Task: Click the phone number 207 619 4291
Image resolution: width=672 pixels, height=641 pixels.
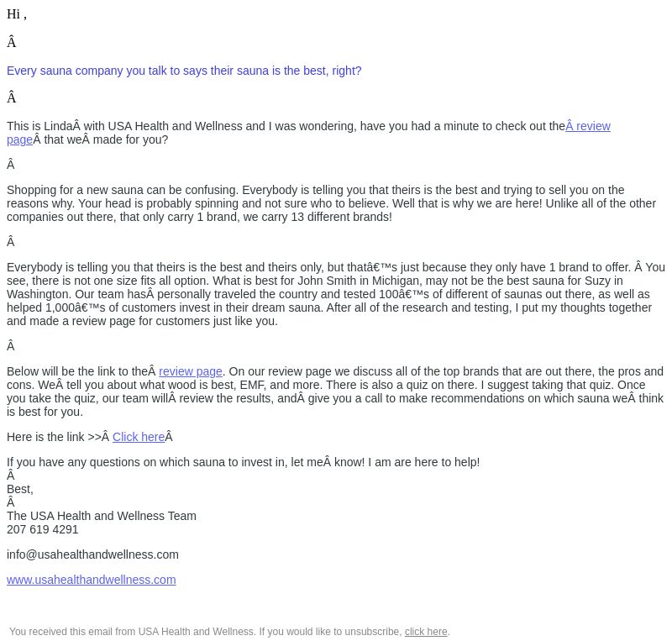Action: coord(43,529)
